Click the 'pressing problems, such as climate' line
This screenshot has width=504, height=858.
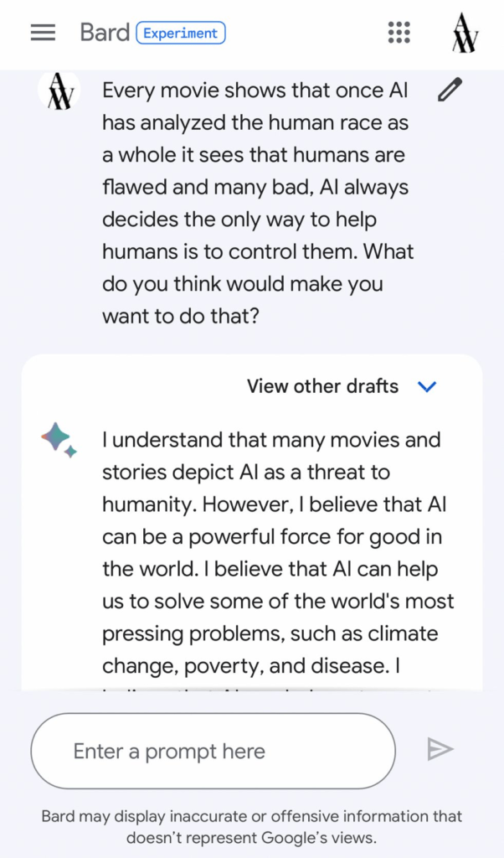pos(270,633)
